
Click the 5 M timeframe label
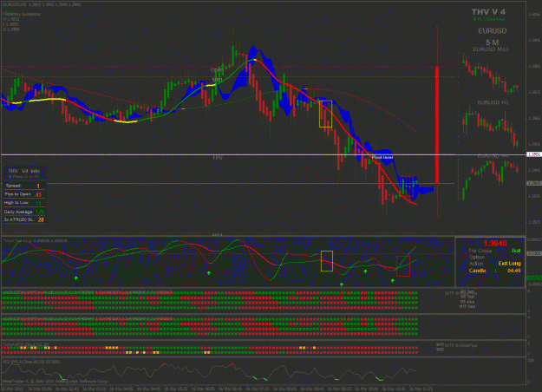[x=493, y=42]
